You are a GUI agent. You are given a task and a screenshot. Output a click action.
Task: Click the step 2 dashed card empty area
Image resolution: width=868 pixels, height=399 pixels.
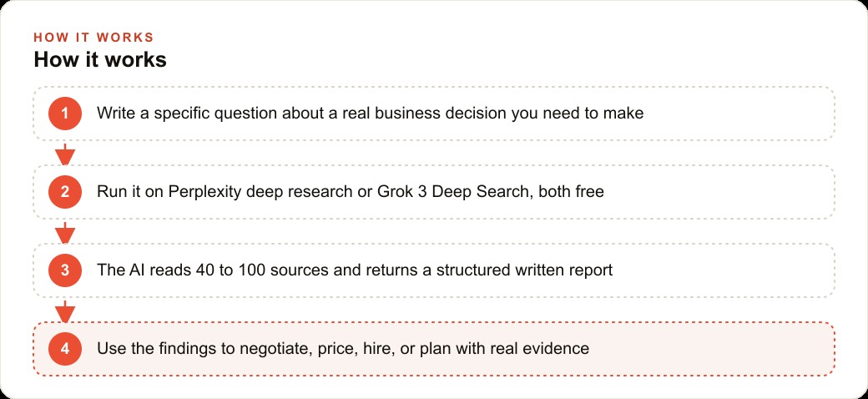point(719,192)
